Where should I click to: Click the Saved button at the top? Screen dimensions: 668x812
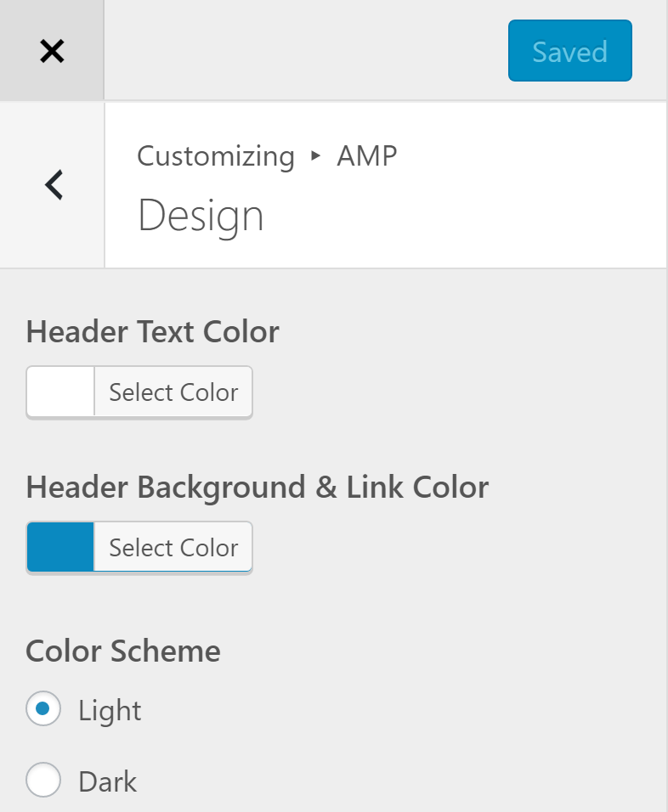(x=569, y=51)
